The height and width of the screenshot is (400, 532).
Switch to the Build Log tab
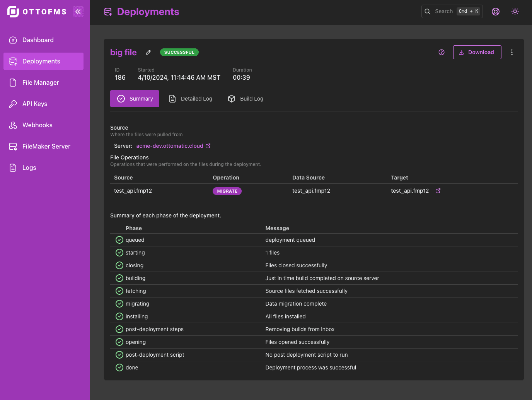246,98
